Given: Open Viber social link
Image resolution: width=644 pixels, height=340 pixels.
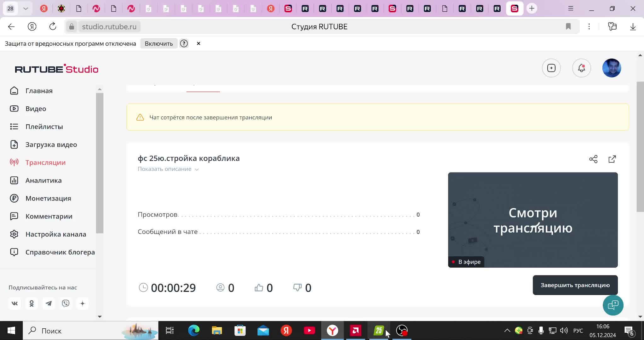Looking at the screenshot, I should tap(66, 303).
